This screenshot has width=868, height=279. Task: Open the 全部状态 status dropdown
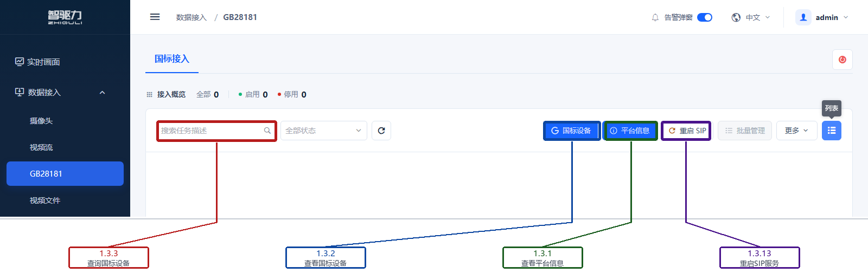(x=324, y=131)
